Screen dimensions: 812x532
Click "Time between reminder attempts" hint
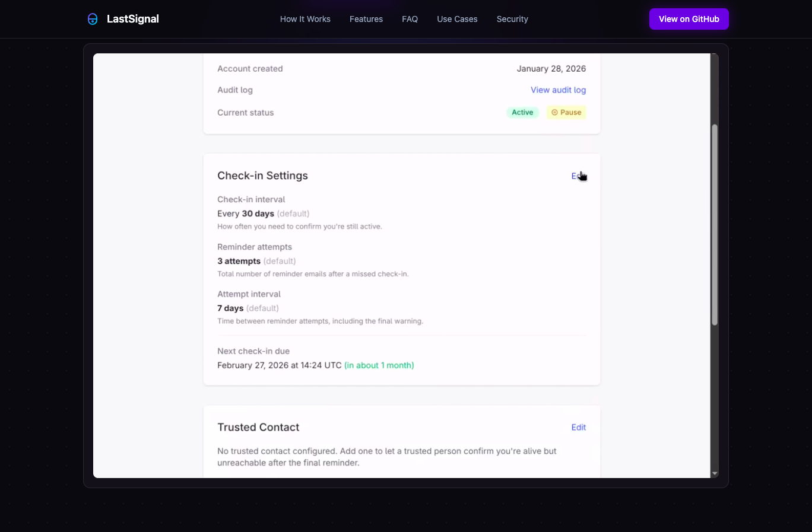point(320,321)
